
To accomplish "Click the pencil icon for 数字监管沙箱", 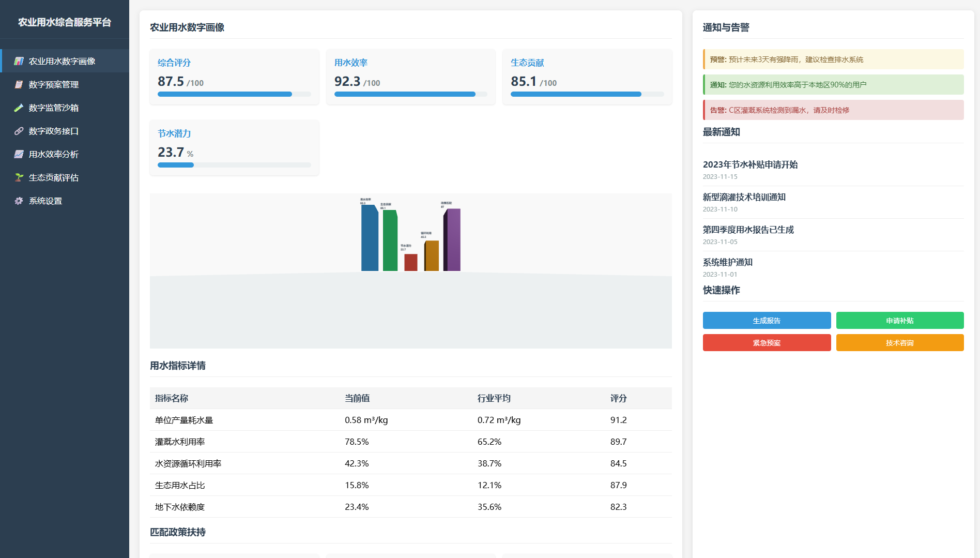I will [19, 108].
